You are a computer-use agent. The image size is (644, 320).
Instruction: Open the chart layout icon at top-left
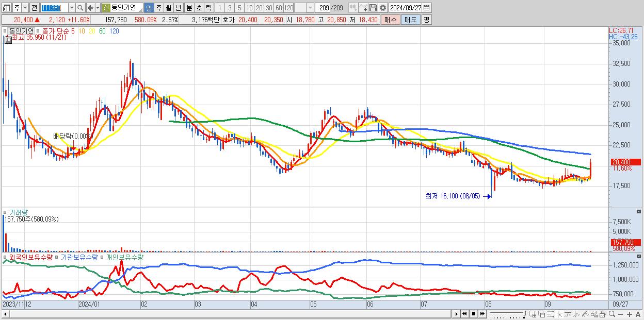(x=6, y=8)
